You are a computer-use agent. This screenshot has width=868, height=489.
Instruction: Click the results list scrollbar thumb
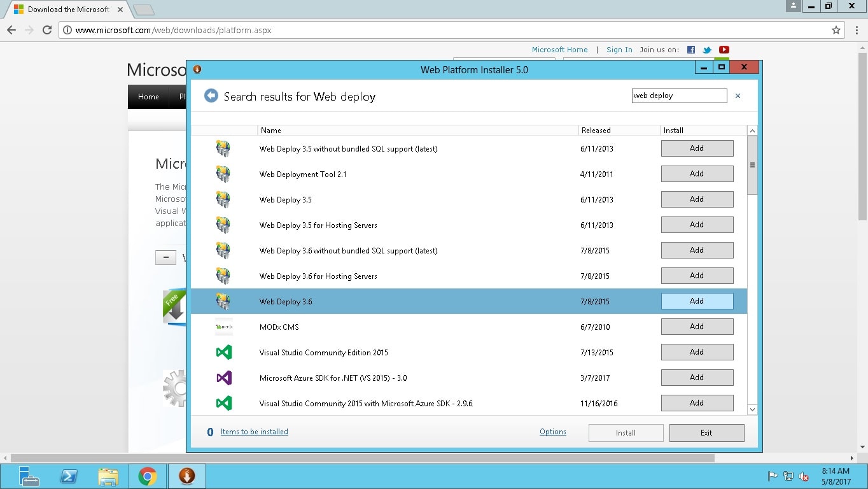[x=752, y=165]
